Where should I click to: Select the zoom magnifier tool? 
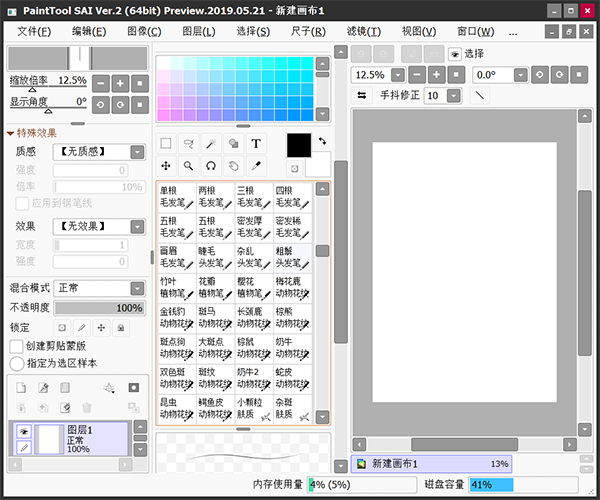coord(188,165)
